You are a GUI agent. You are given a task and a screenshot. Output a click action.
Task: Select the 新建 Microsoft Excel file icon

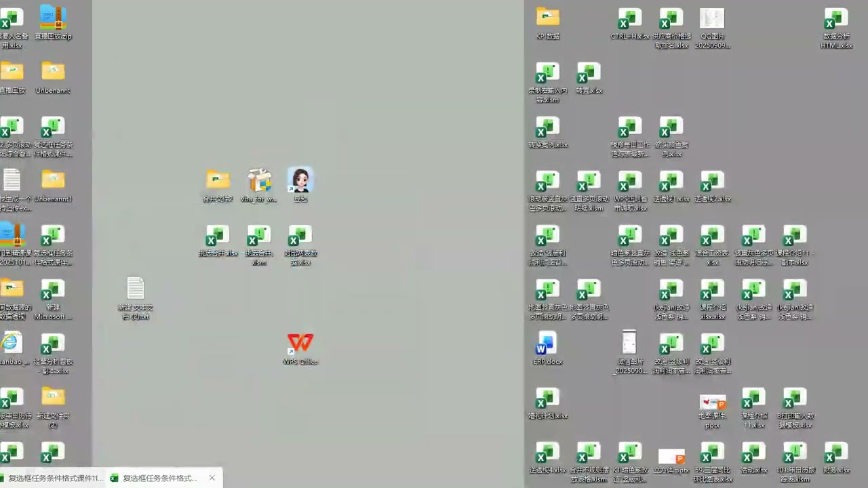[x=53, y=299]
